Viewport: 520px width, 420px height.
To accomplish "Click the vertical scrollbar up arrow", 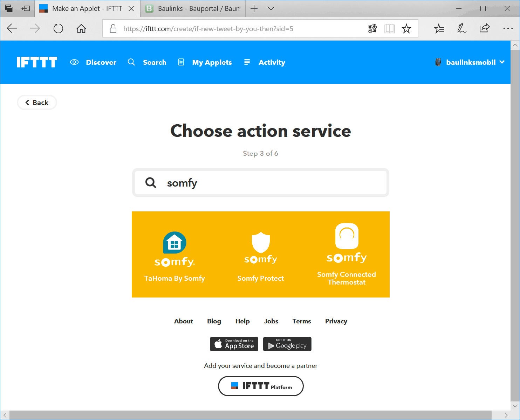I will click(515, 45).
